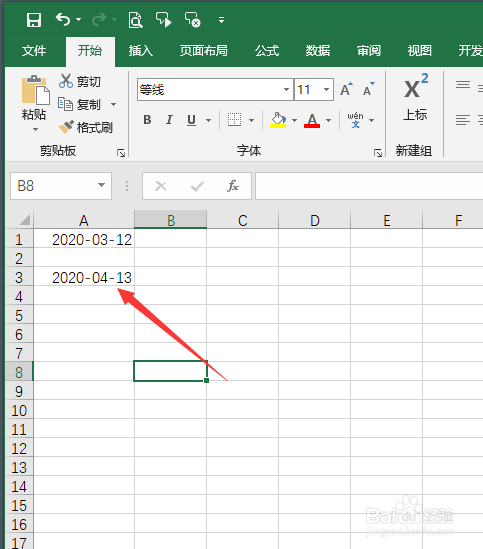The height and width of the screenshot is (549, 483).
Task: Switch to the 审阅 (Review) tab
Action: tap(369, 51)
